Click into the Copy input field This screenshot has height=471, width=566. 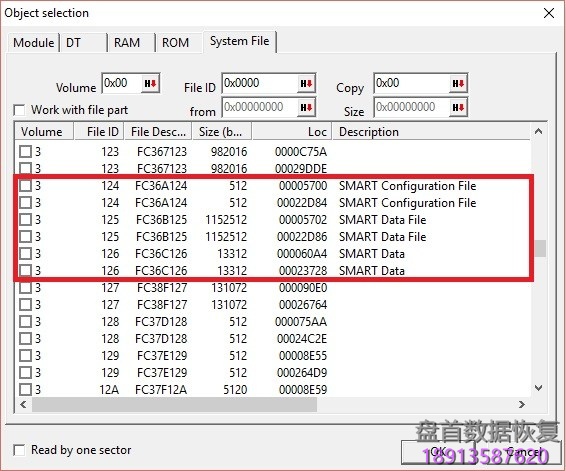(411, 83)
